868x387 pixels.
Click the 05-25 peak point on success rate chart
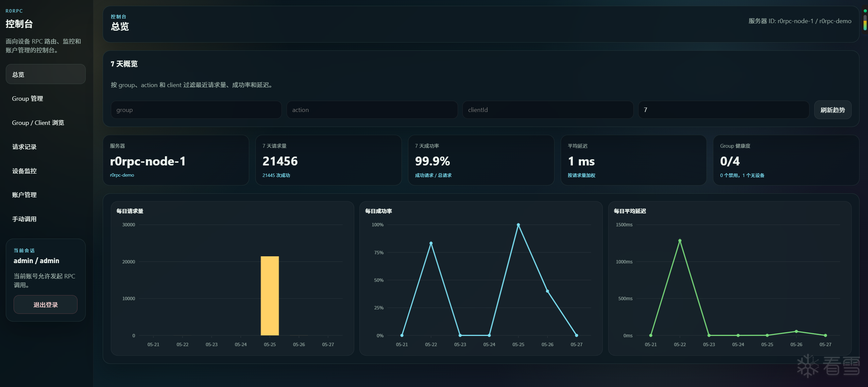pyautogui.click(x=518, y=225)
